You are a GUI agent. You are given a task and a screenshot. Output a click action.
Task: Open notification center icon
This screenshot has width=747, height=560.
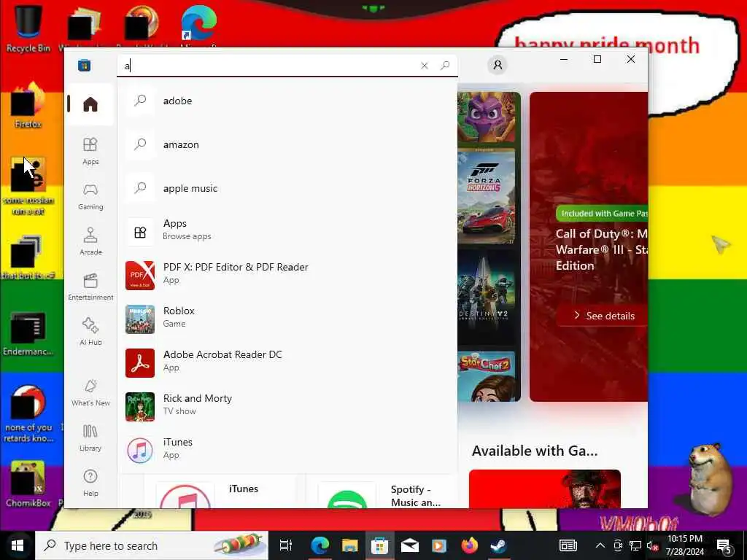point(724,545)
